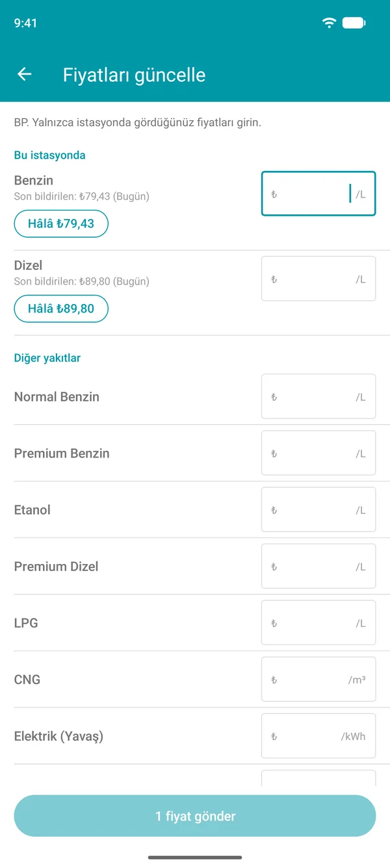This screenshot has width=390, height=868.
Task: Select the Dizel price input
Action: (318, 279)
